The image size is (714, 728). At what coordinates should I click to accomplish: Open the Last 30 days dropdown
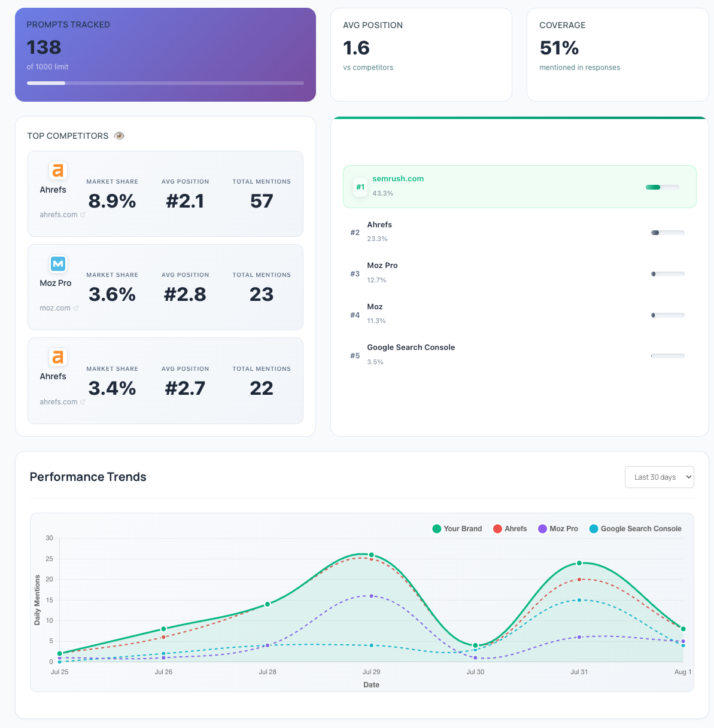point(659,477)
